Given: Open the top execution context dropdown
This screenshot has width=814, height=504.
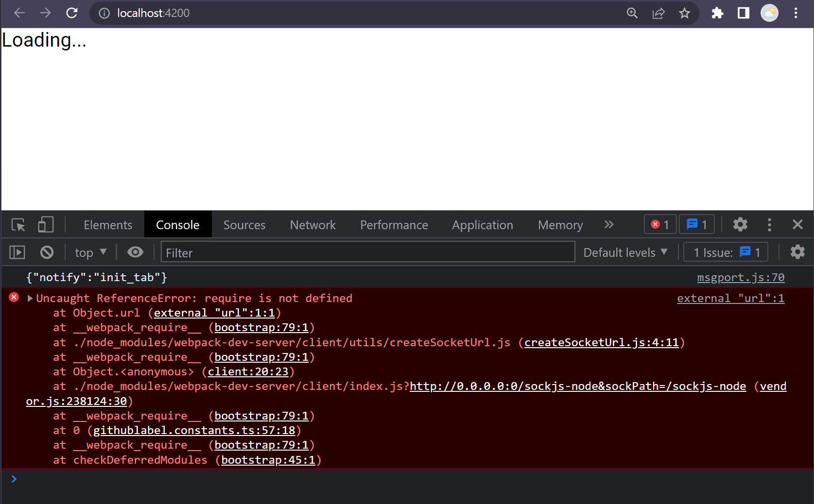Looking at the screenshot, I should pyautogui.click(x=90, y=252).
